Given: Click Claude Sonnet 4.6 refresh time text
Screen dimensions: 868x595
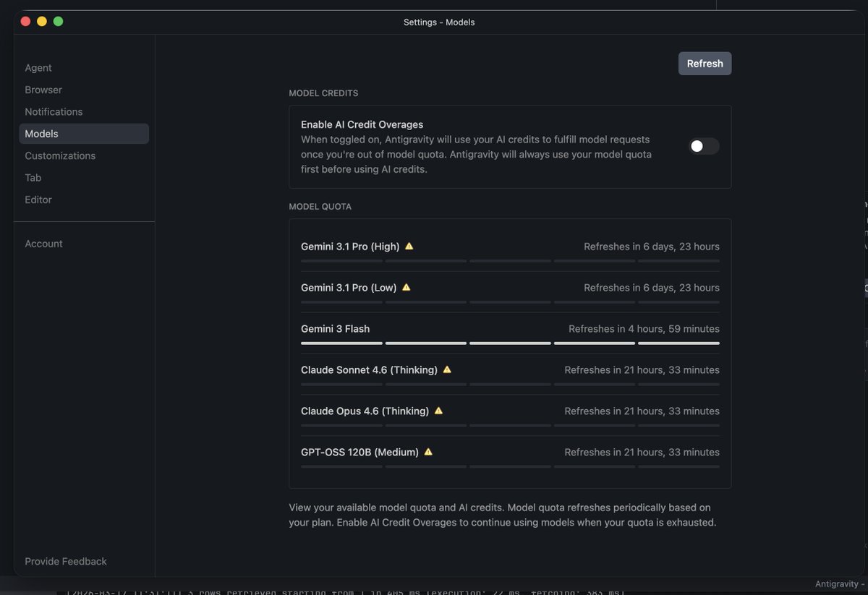Looking at the screenshot, I should [642, 370].
